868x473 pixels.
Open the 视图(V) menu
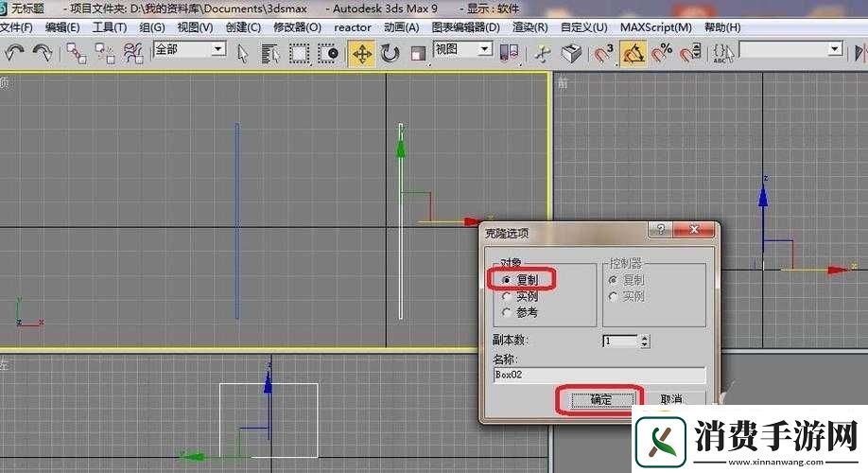[x=195, y=27]
